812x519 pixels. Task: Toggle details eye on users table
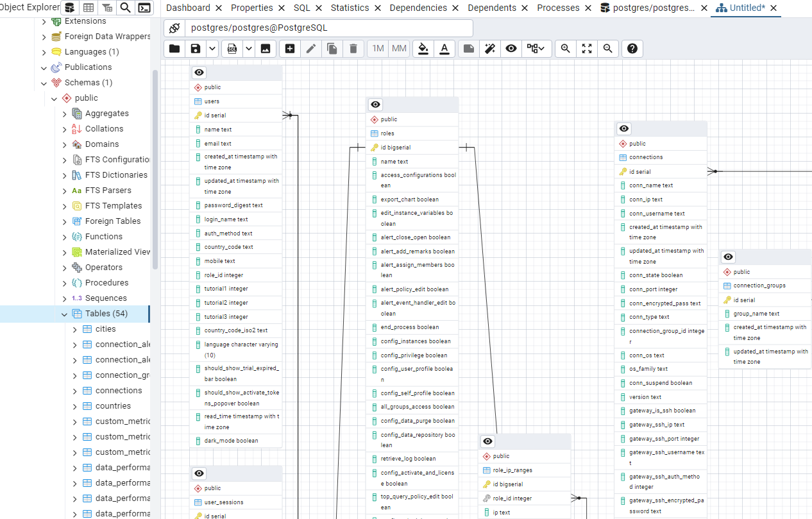(199, 72)
